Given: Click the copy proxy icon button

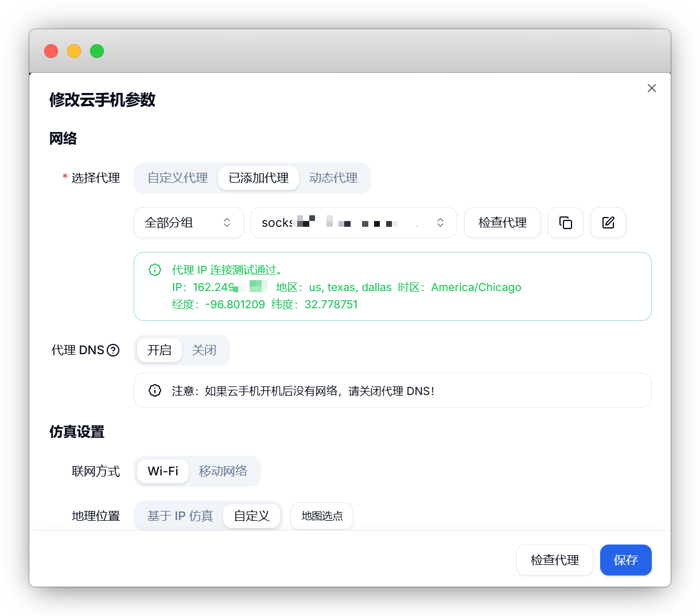Looking at the screenshot, I should [x=566, y=223].
